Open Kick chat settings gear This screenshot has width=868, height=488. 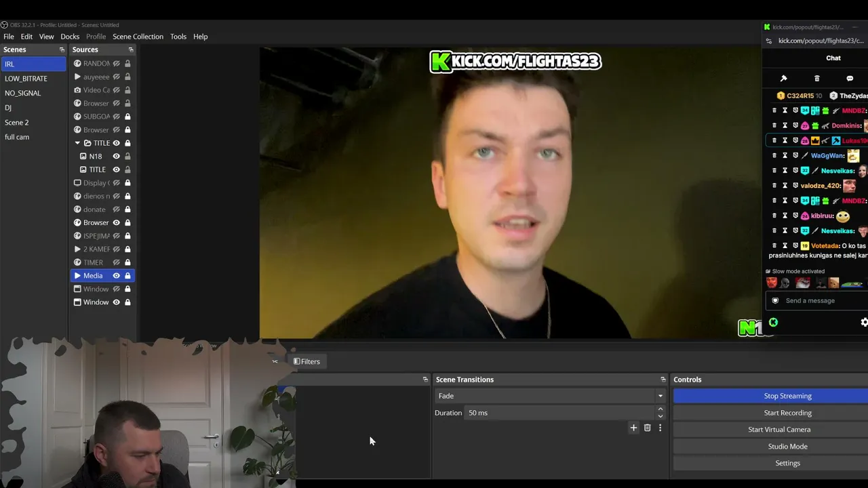pyautogui.click(x=864, y=323)
